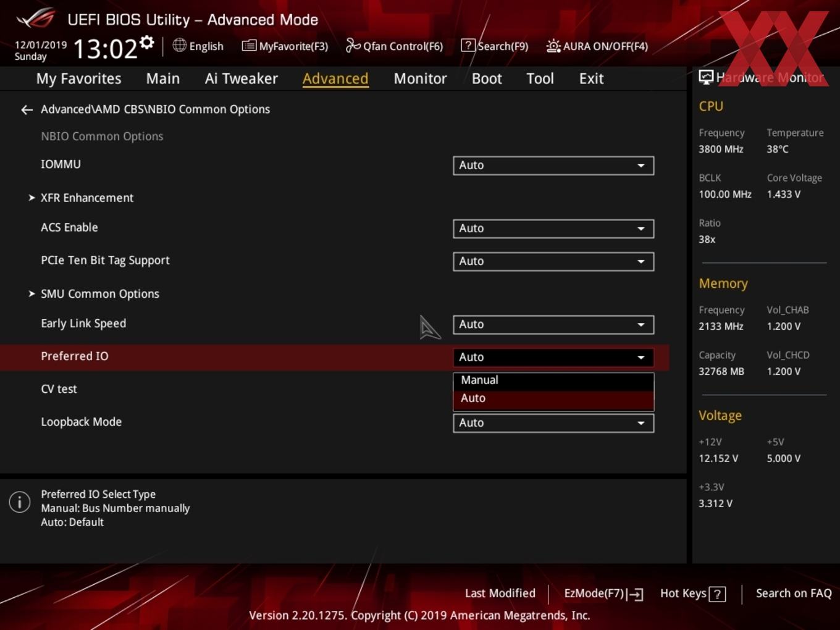Screen dimensions: 840x630
Task: Open the IOMMU dropdown
Action: (553, 166)
